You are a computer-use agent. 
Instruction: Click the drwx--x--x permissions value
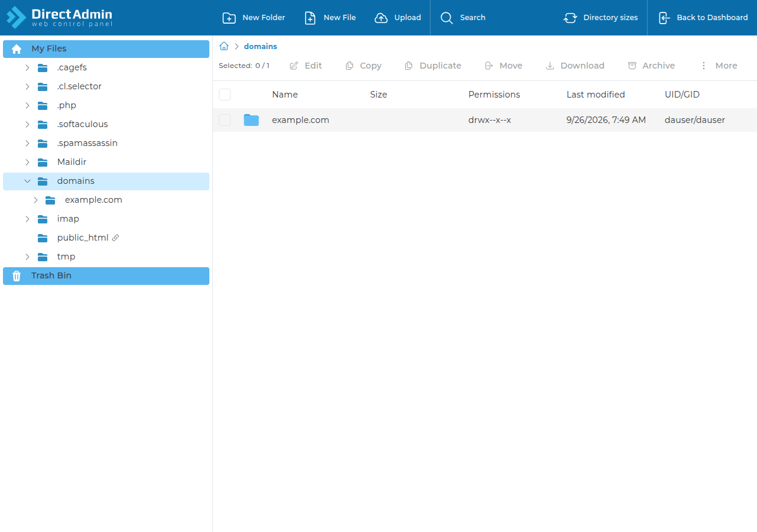tap(490, 120)
